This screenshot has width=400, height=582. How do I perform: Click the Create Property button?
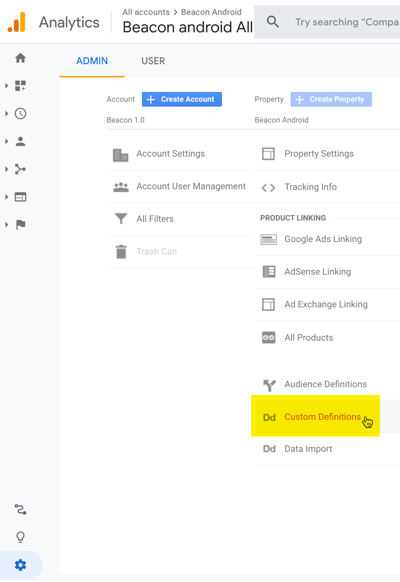tap(331, 99)
